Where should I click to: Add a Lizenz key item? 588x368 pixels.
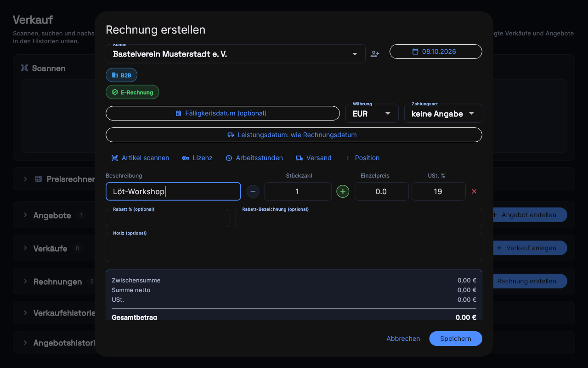pyautogui.click(x=197, y=158)
